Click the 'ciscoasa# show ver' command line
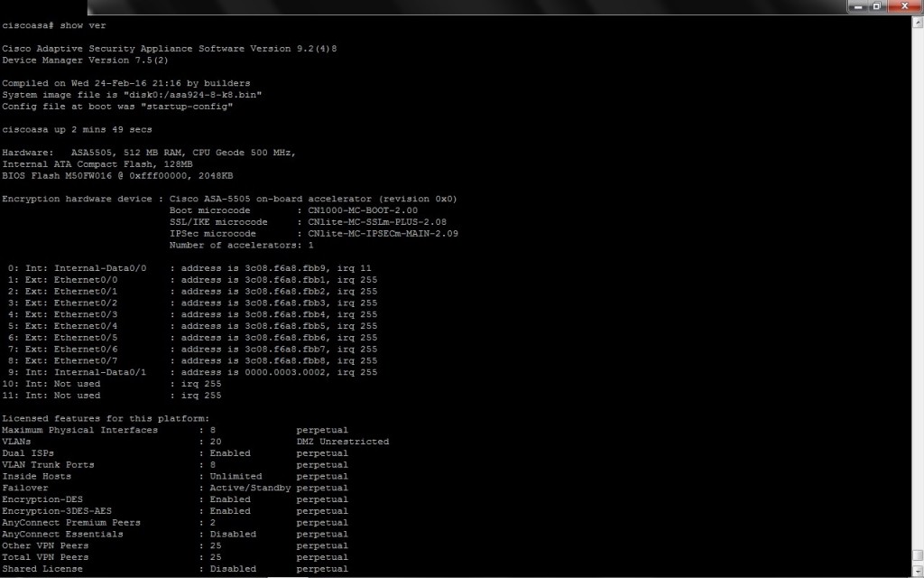The width and height of the screenshot is (924, 578). [x=54, y=25]
